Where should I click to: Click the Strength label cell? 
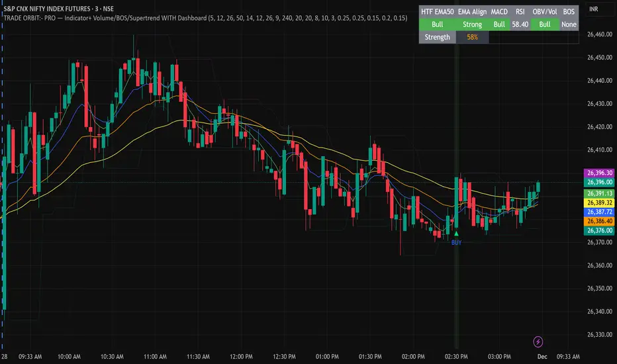coord(437,37)
